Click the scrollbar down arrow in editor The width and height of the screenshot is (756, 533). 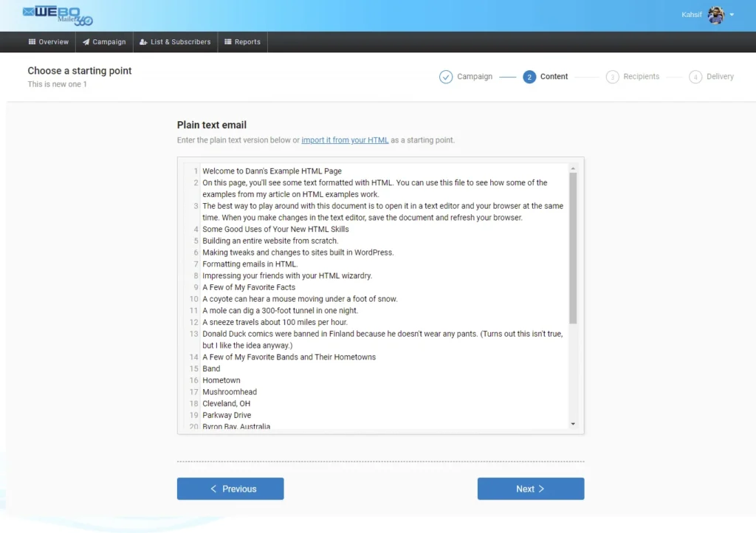573,424
